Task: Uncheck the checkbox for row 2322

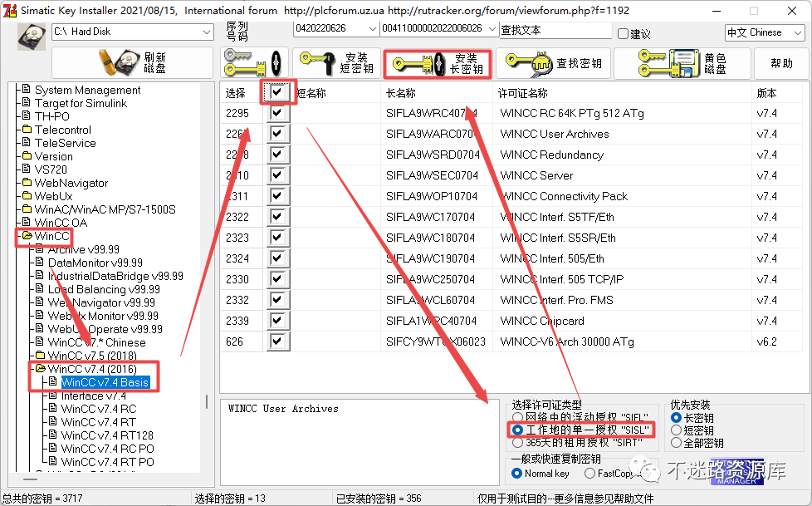Action: click(277, 216)
